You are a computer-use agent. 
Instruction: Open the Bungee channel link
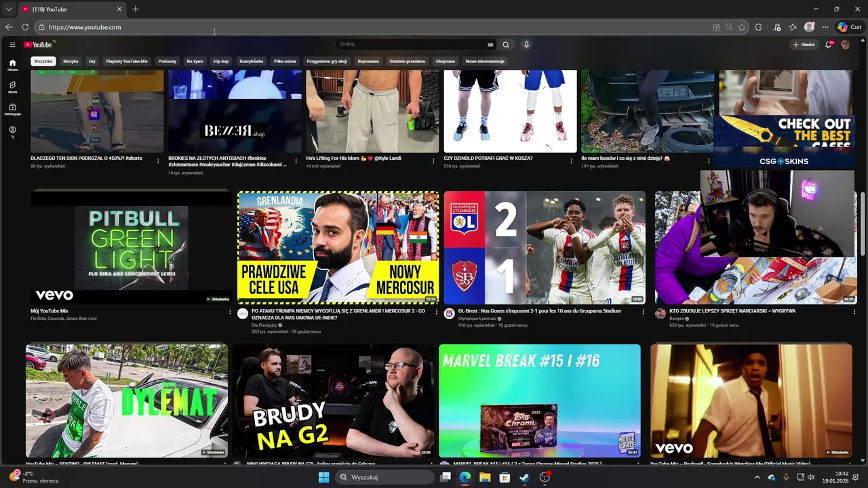(677, 319)
